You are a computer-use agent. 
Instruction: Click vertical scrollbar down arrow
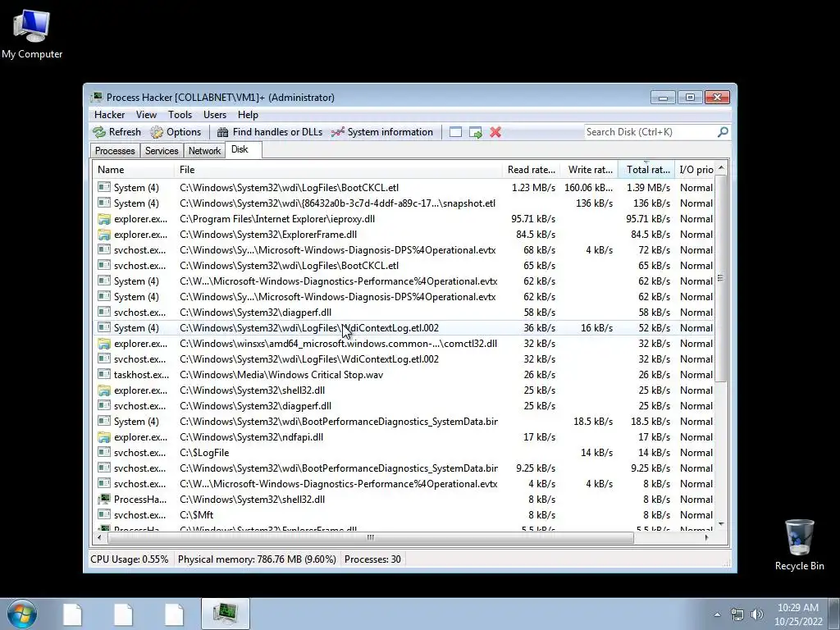click(x=721, y=524)
